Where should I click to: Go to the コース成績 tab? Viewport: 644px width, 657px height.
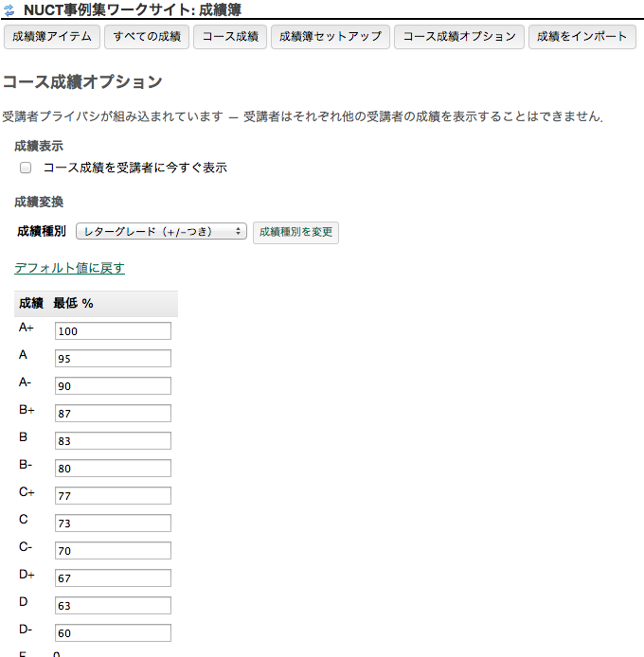pos(230,37)
